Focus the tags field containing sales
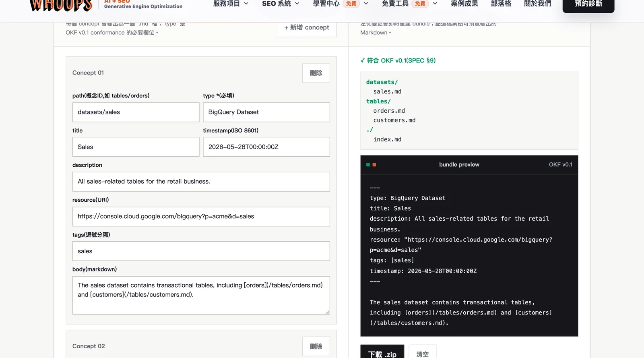The height and width of the screenshot is (358, 644). (x=201, y=251)
